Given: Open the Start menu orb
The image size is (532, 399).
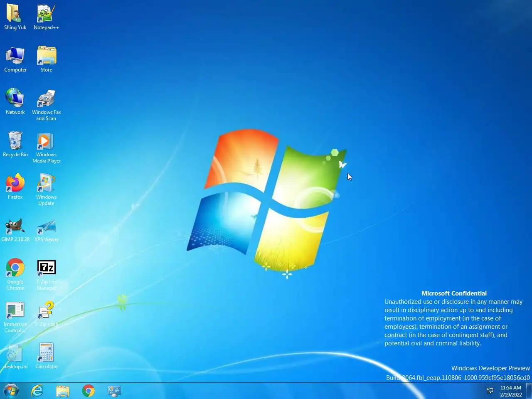Looking at the screenshot, I should [11, 391].
